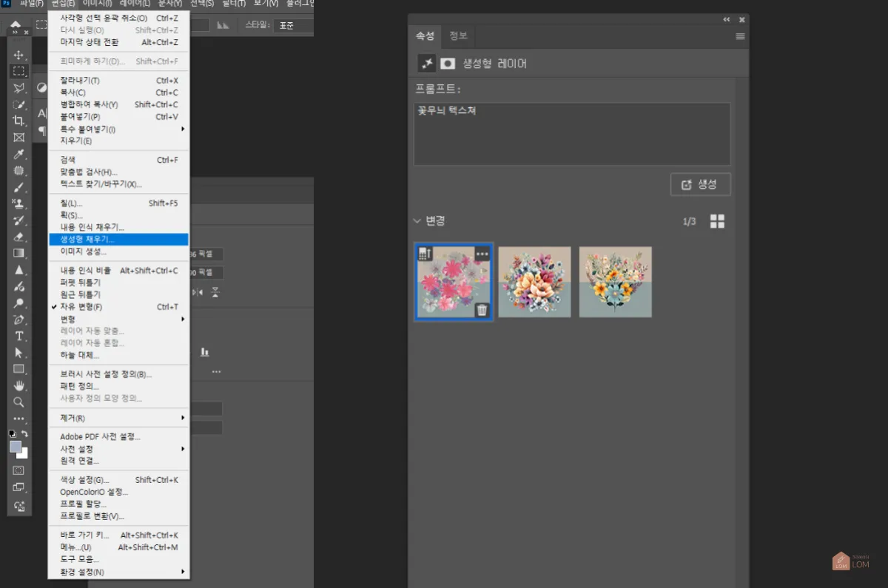
Task: Select the second peach flower variation thumbnail
Action: (534, 282)
